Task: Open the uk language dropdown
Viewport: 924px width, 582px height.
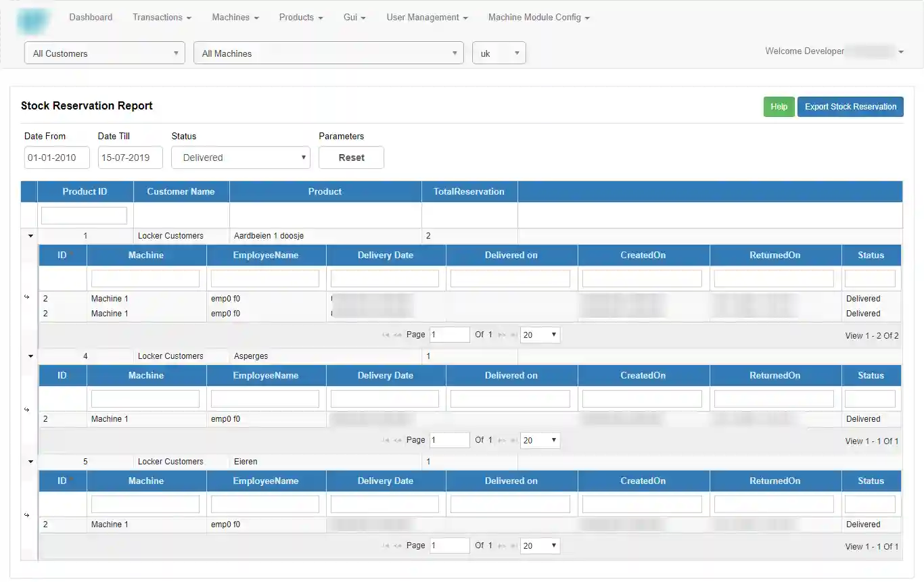Action: (x=499, y=53)
